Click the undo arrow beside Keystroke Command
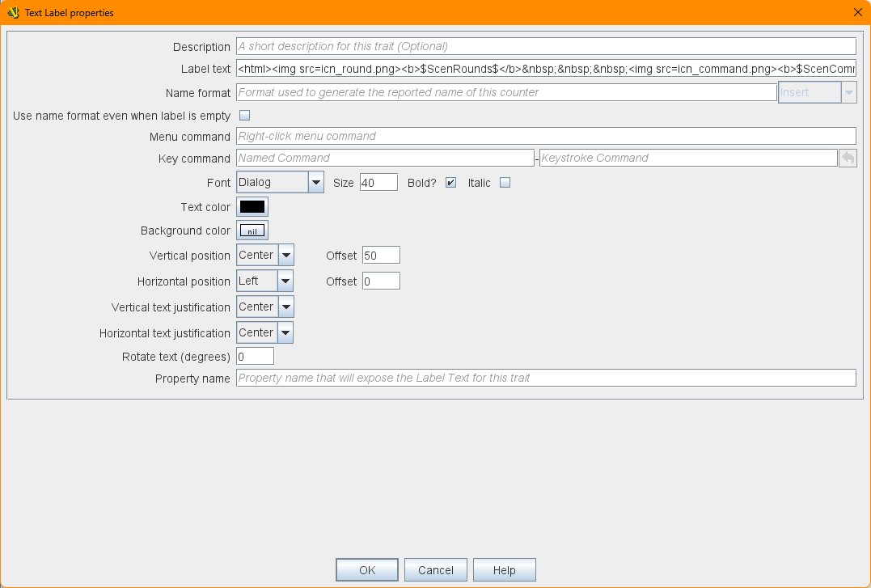The image size is (871, 588). coord(848,159)
